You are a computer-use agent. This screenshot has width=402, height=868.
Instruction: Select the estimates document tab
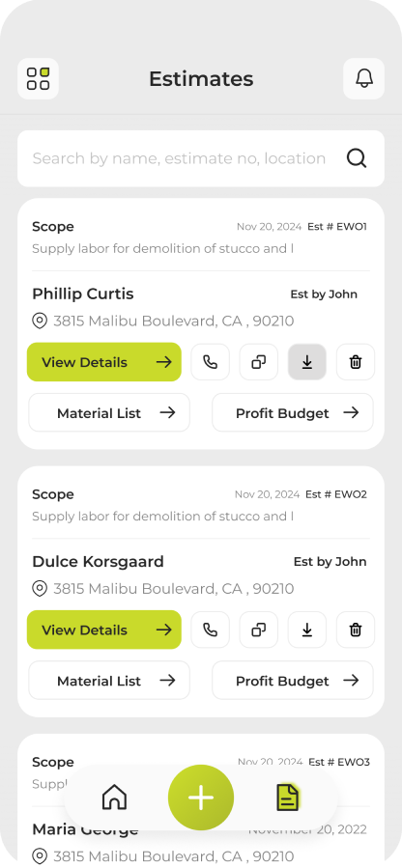tap(288, 798)
